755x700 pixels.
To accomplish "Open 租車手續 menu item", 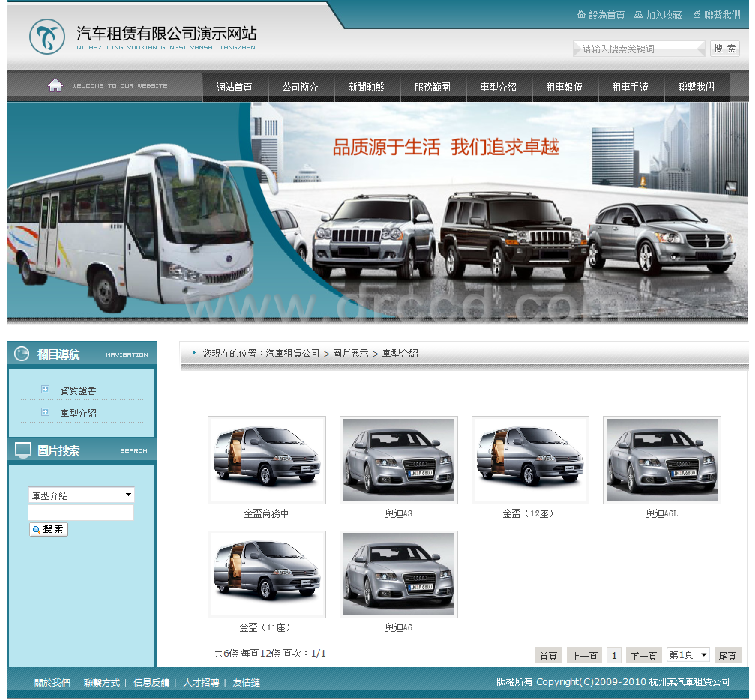I will pos(631,87).
